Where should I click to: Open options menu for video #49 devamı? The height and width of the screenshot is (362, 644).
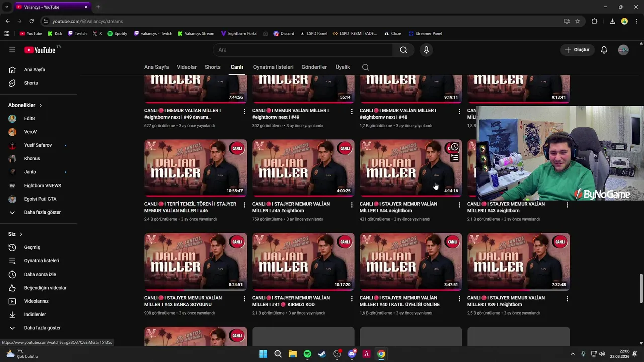tap(244, 111)
